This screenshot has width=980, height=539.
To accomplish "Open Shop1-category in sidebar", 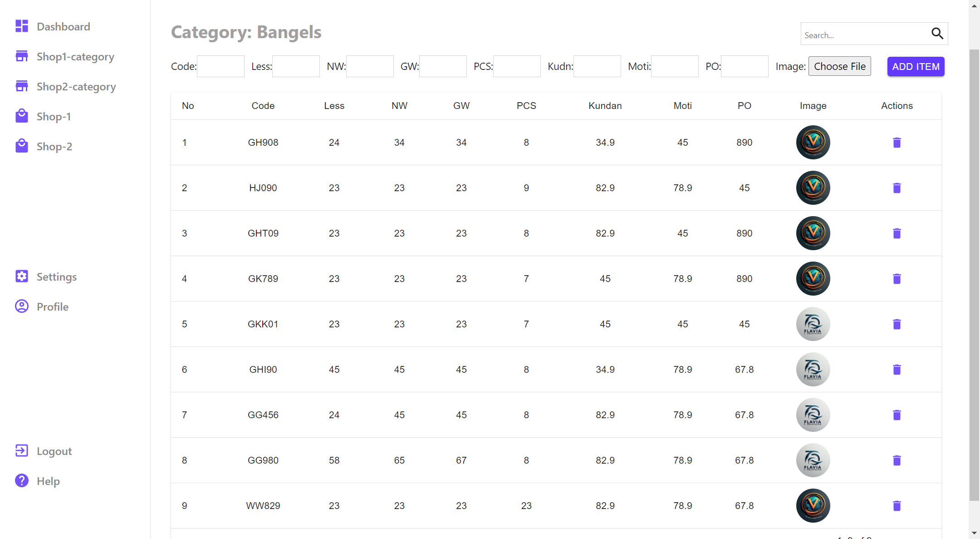I will pyautogui.click(x=75, y=57).
